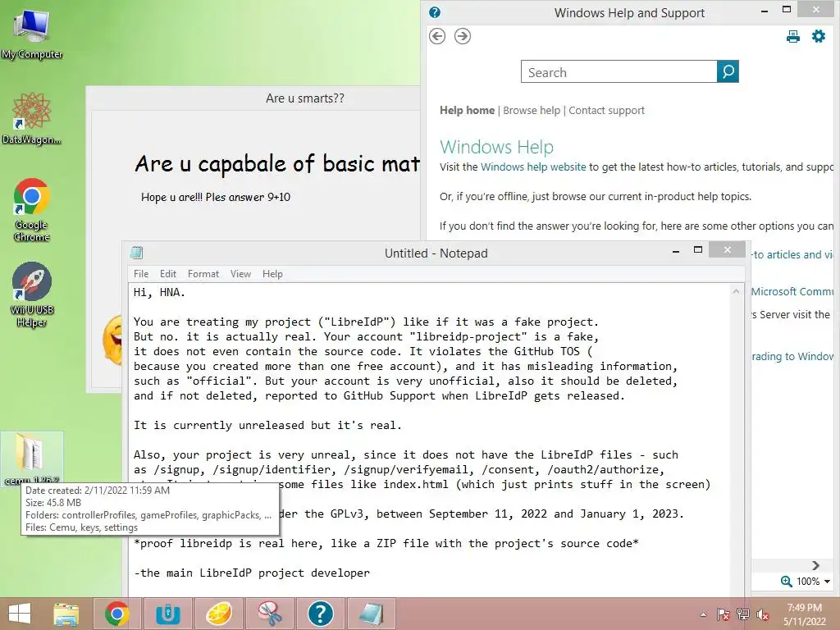This screenshot has width=840, height=630.
Task: Click the Help question mark title icon
Action: click(x=435, y=12)
